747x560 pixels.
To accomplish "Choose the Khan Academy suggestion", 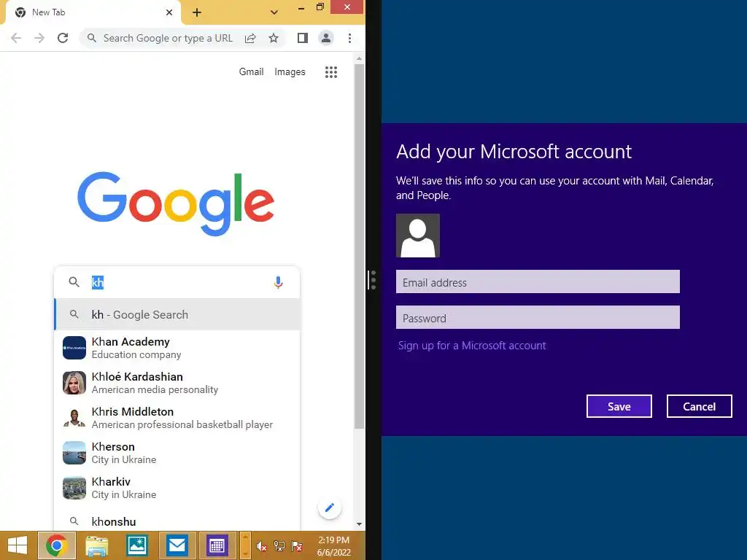I will (x=177, y=348).
